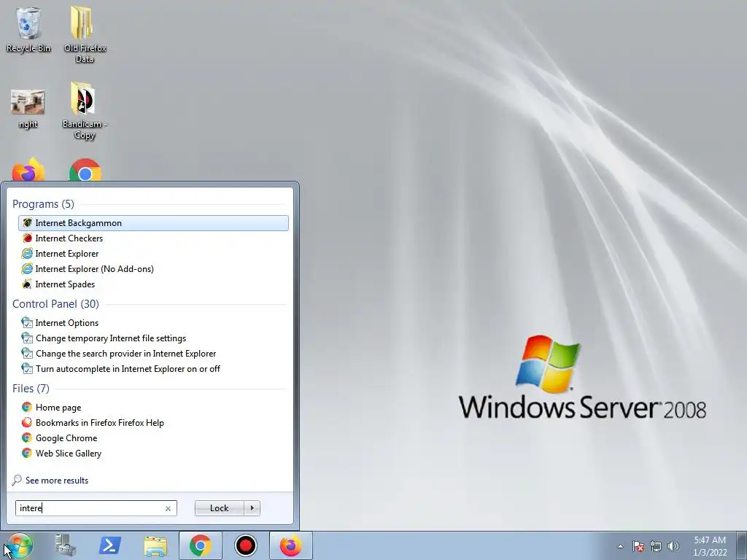Switch to Firefox on the taskbar

[290, 545]
